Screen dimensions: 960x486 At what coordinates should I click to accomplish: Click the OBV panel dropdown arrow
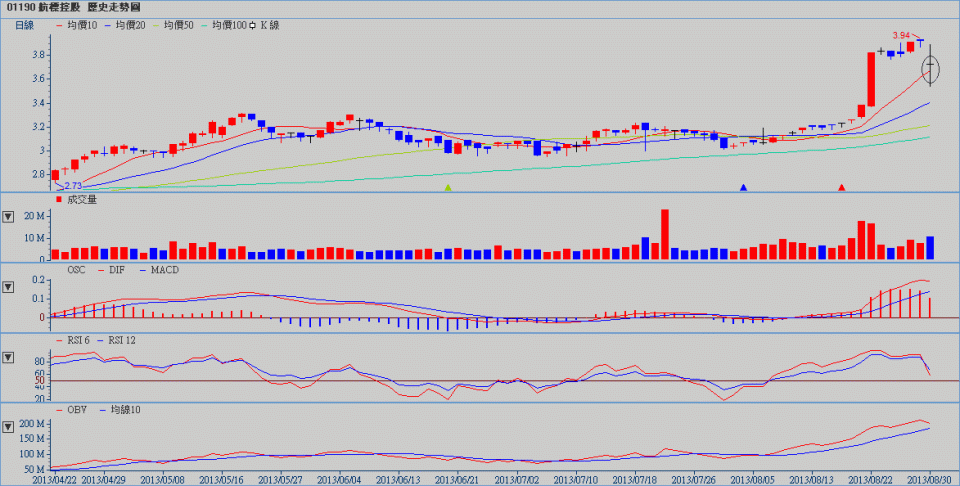pos(9,425)
